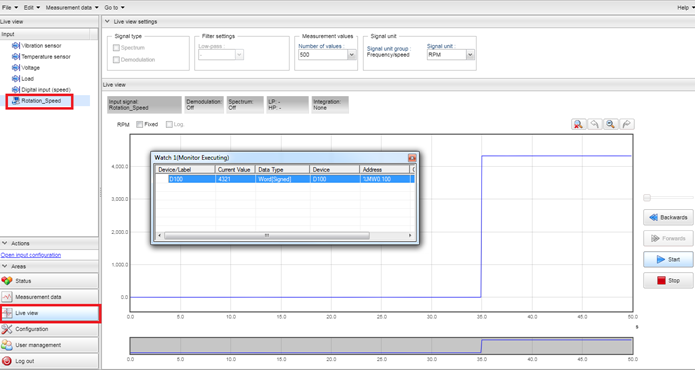Enable the Spectrum checkbox
This screenshot has width=695, height=370.
117,48
